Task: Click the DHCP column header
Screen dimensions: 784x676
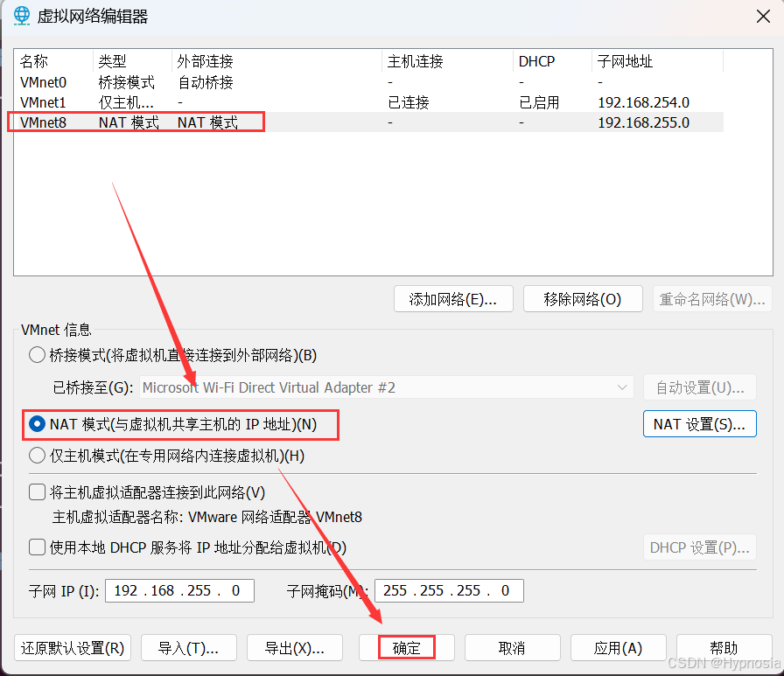Action: pos(552,61)
